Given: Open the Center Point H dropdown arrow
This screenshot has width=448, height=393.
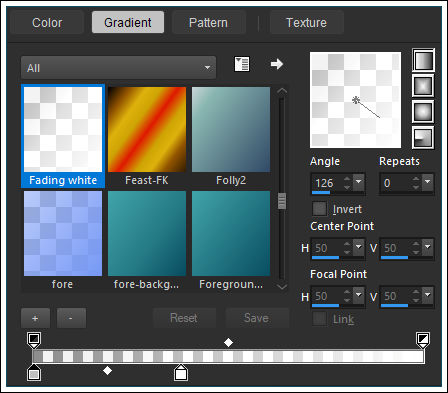Looking at the screenshot, I should click(359, 247).
